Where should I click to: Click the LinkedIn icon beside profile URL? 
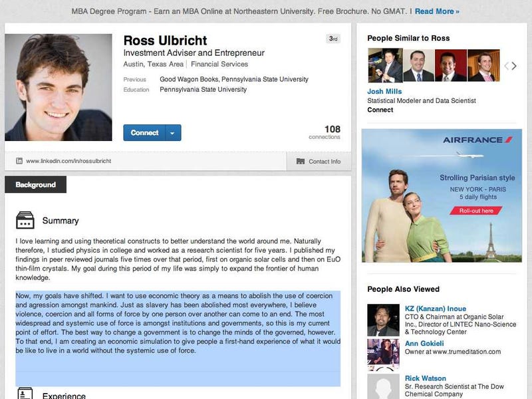point(19,161)
